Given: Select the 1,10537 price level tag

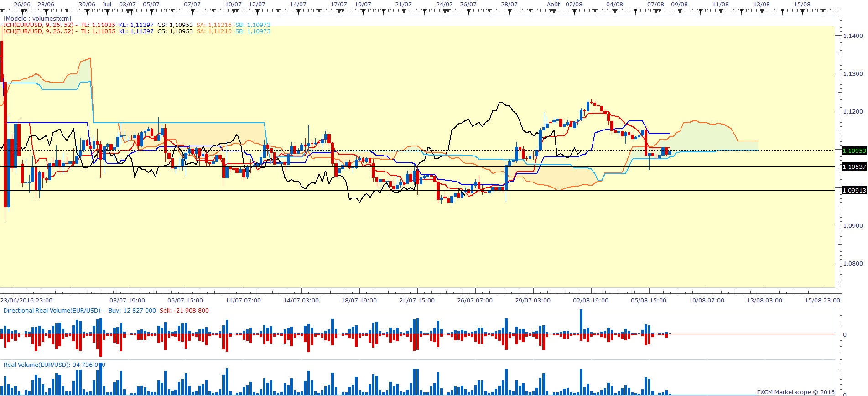Looking at the screenshot, I should [853, 167].
